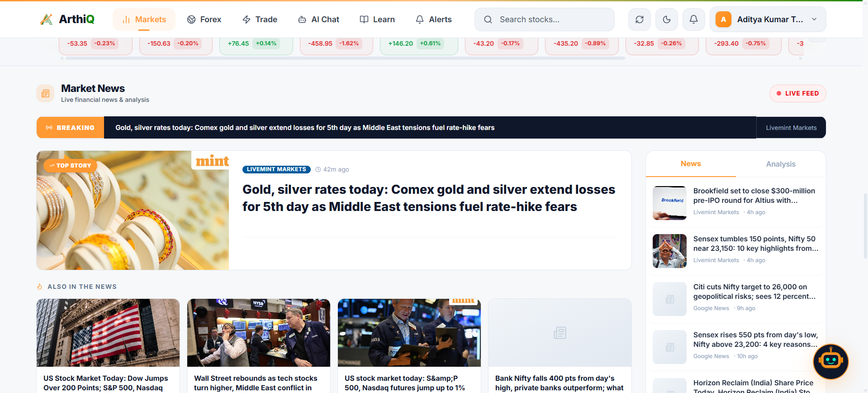Click the LIVEMINT MARKETS tag
The height and width of the screenshot is (393, 868).
click(276, 169)
